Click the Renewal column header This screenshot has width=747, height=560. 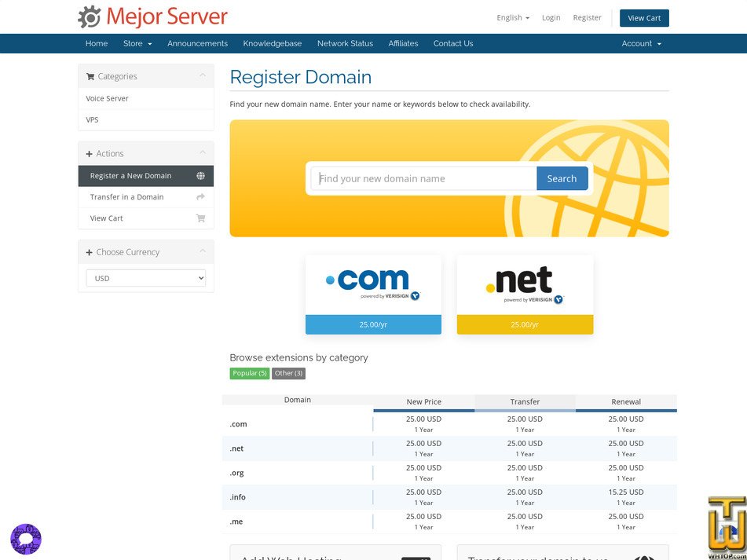(x=626, y=402)
